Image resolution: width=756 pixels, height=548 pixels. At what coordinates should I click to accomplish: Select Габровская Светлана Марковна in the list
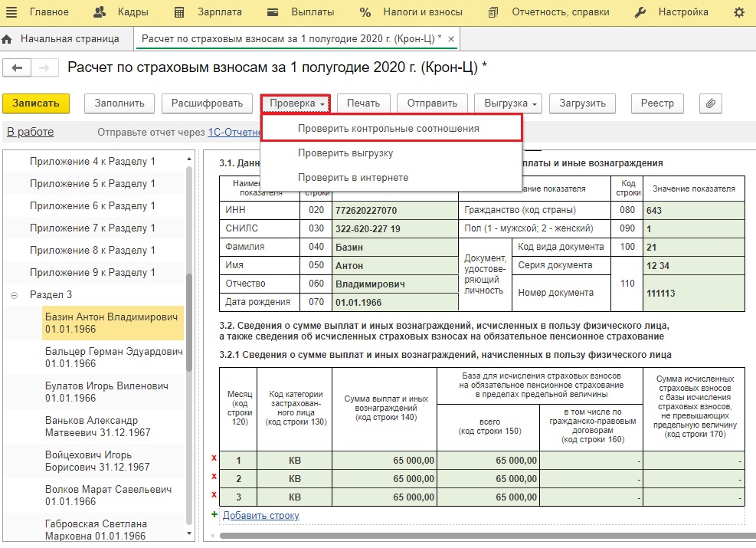pos(112,530)
